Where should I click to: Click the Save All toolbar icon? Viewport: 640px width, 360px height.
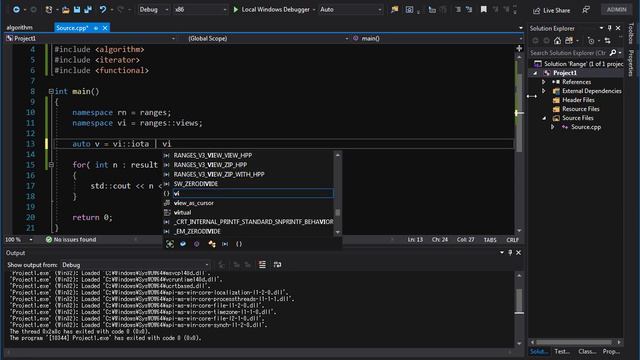coord(88,9)
